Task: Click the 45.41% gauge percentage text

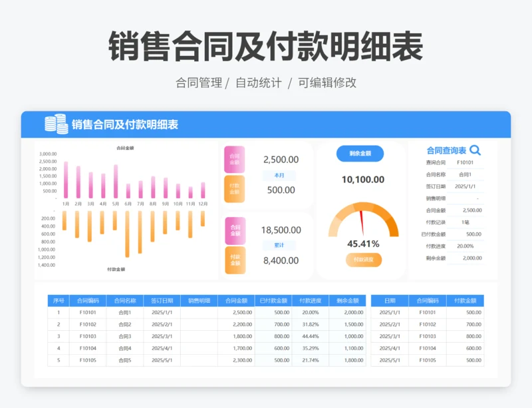Action: click(363, 244)
